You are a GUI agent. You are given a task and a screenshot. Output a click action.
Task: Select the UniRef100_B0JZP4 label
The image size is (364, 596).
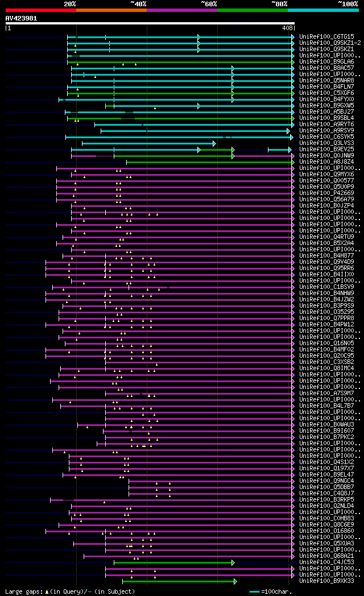tap(326, 206)
